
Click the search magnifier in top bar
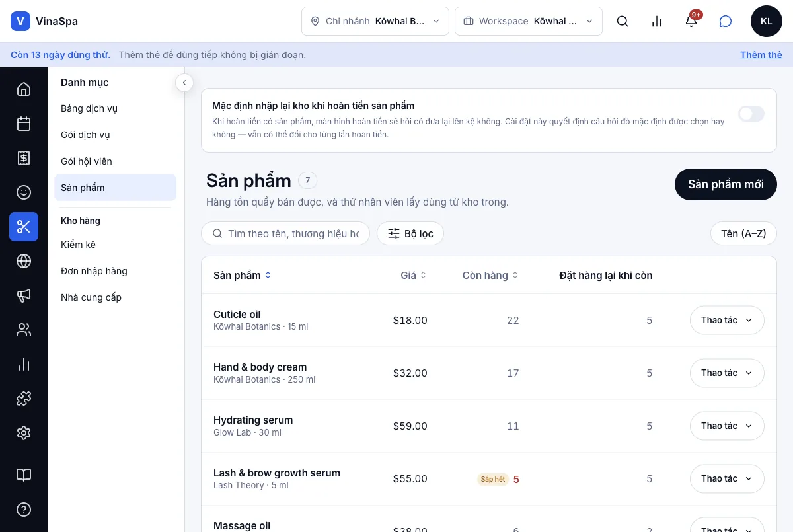pyautogui.click(x=623, y=21)
